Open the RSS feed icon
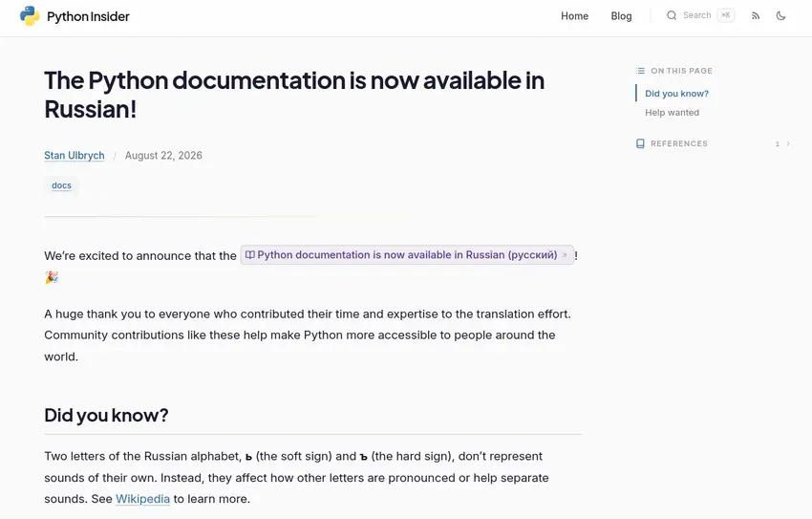812x519 pixels. pyautogui.click(x=756, y=16)
